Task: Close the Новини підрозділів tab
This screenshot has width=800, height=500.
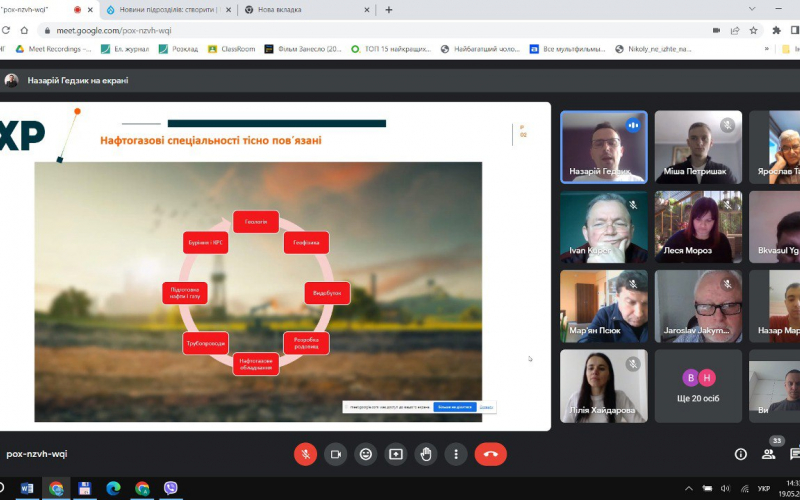Action: pyautogui.click(x=228, y=10)
